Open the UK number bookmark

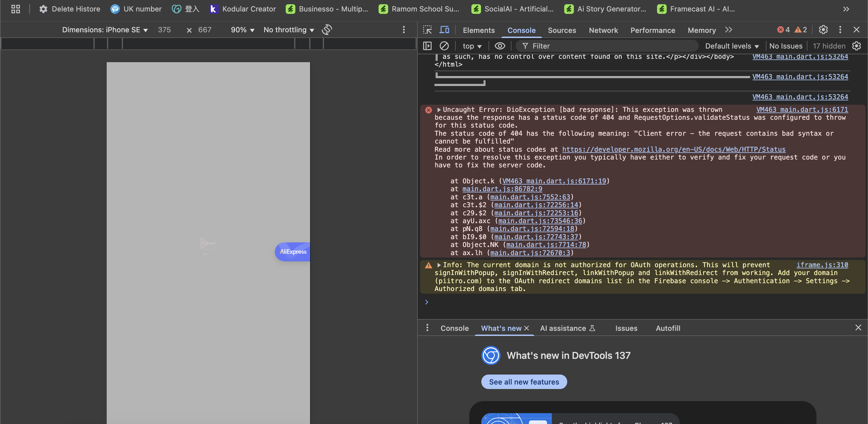(136, 9)
